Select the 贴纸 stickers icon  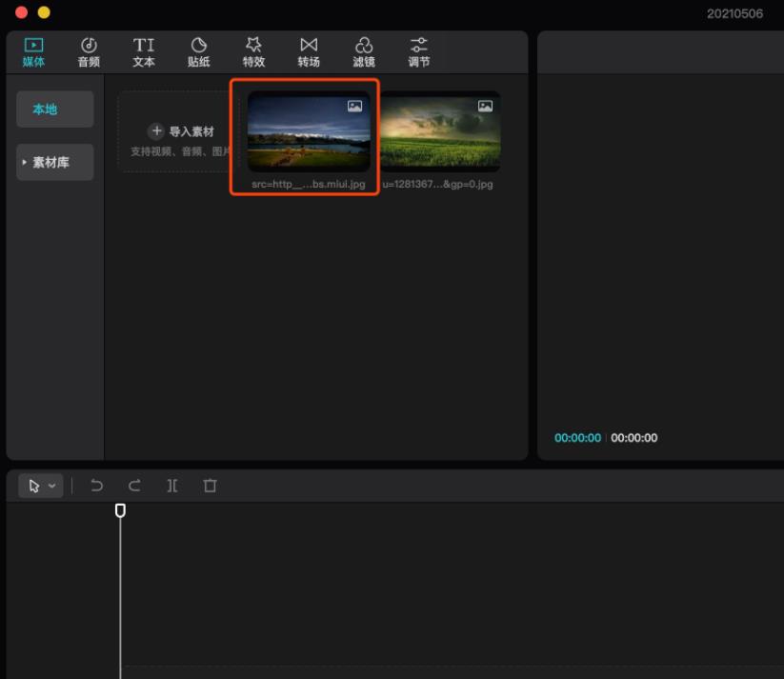pyautogui.click(x=199, y=52)
